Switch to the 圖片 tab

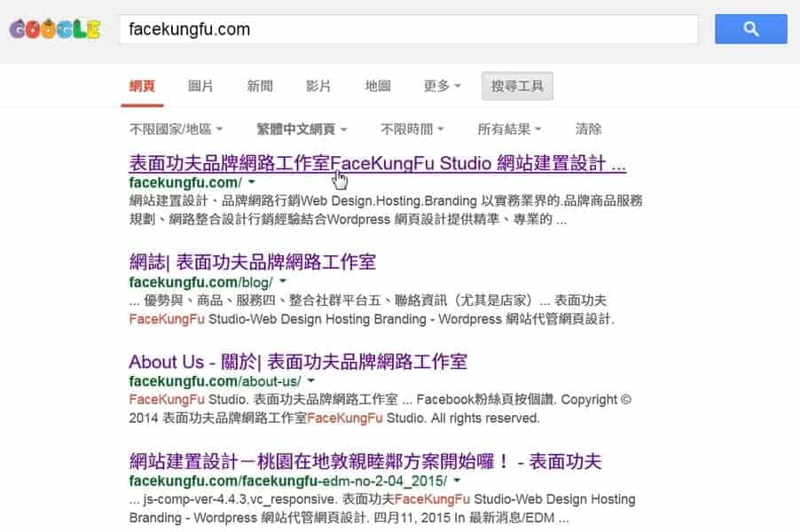tap(200, 86)
